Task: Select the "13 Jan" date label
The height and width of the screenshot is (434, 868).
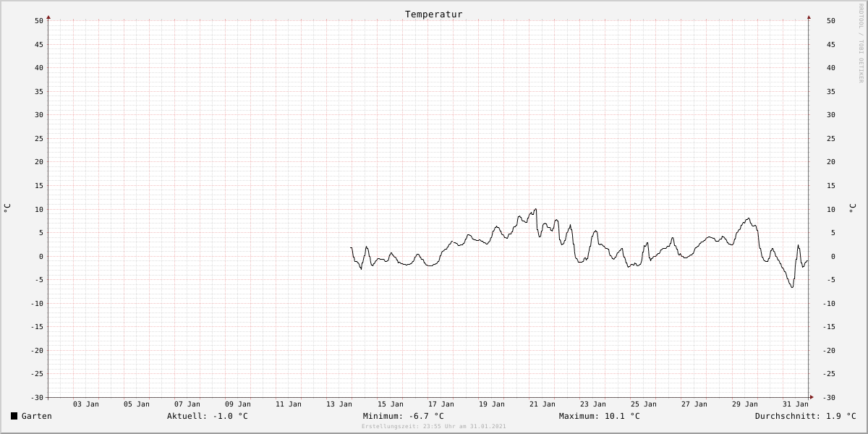Action: pos(339,404)
